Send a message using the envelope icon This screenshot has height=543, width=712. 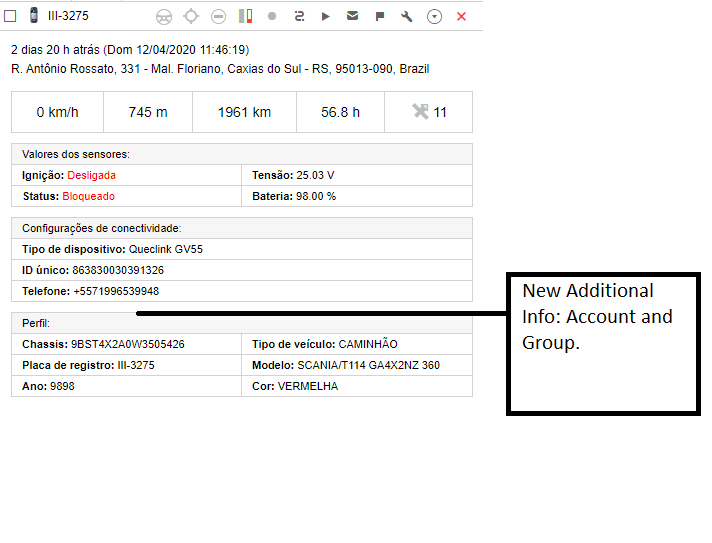point(353,17)
